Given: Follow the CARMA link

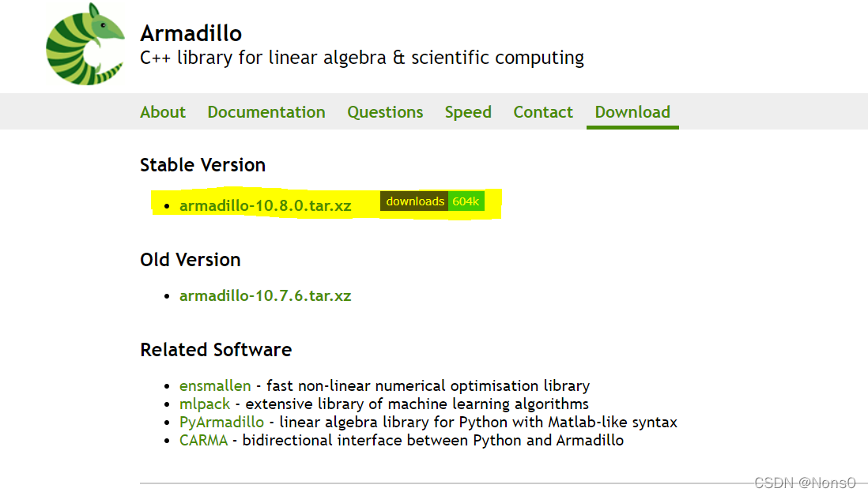Looking at the screenshot, I should point(203,441).
